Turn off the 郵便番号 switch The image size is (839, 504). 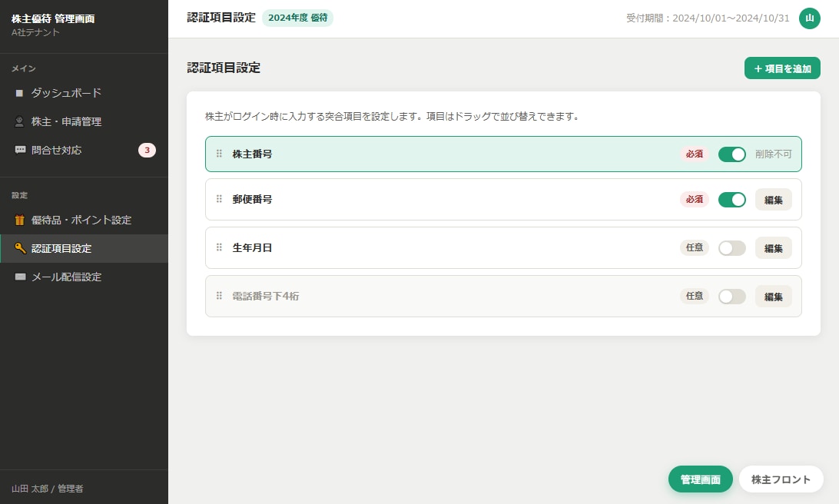732,200
